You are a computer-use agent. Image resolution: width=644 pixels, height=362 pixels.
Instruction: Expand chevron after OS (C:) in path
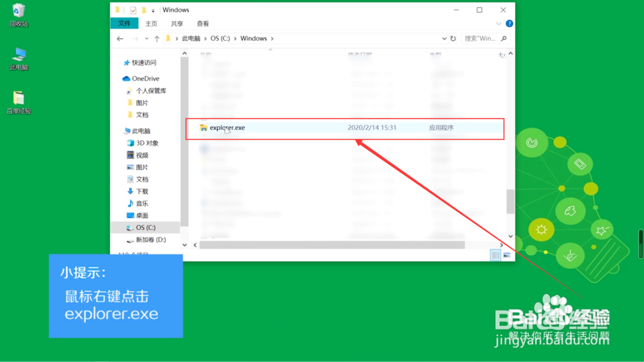click(235, 39)
